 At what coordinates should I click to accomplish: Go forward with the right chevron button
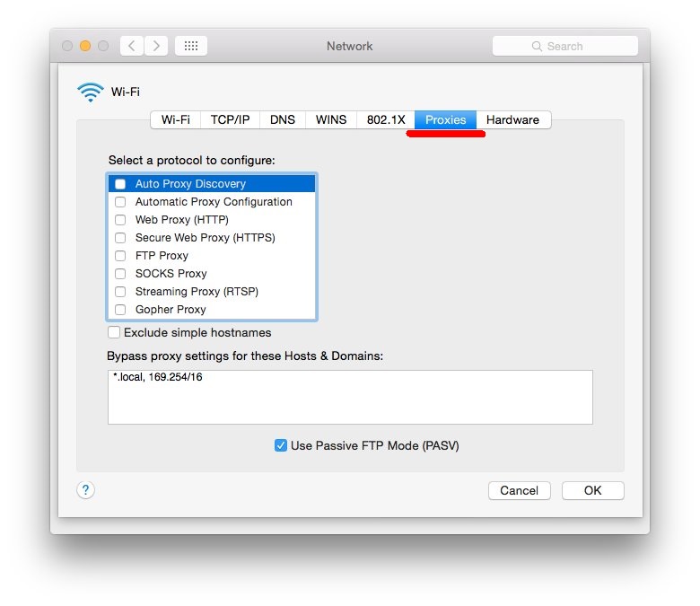[x=156, y=46]
